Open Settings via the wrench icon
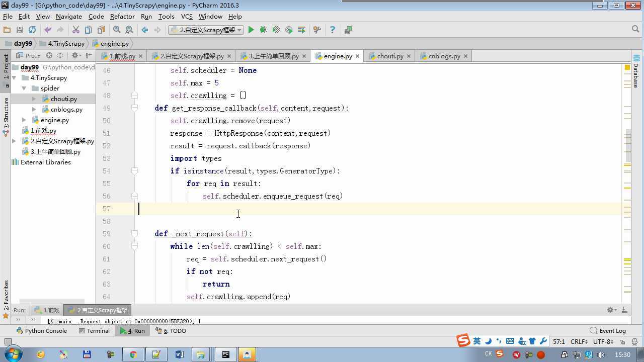Screen dimensions: 644x362 click(x=317, y=30)
